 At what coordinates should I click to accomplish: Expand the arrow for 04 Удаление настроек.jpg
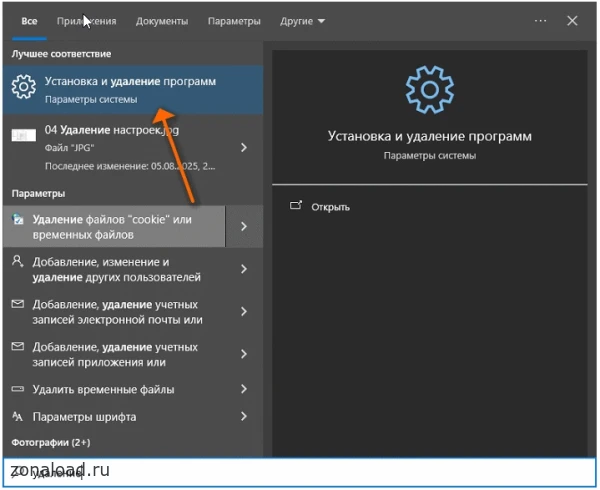click(244, 147)
